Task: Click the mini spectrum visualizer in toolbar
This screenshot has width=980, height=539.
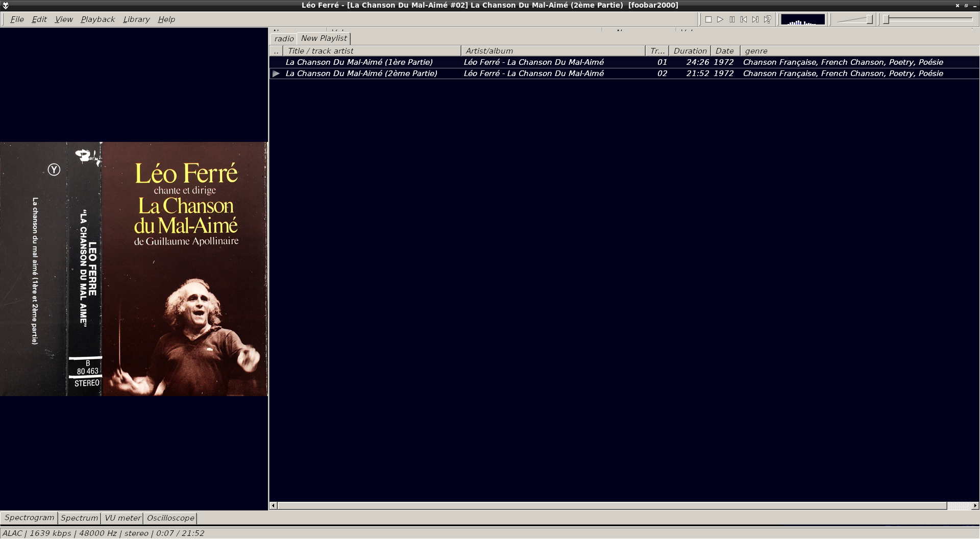Action: coord(803,19)
